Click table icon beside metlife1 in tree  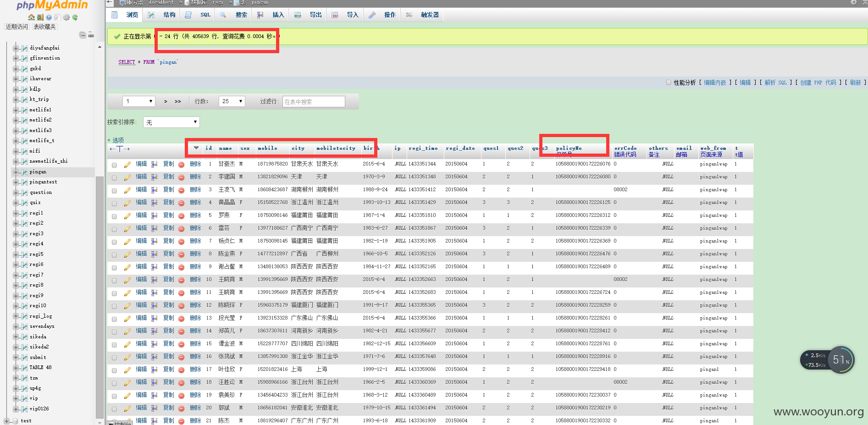[x=24, y=110]
